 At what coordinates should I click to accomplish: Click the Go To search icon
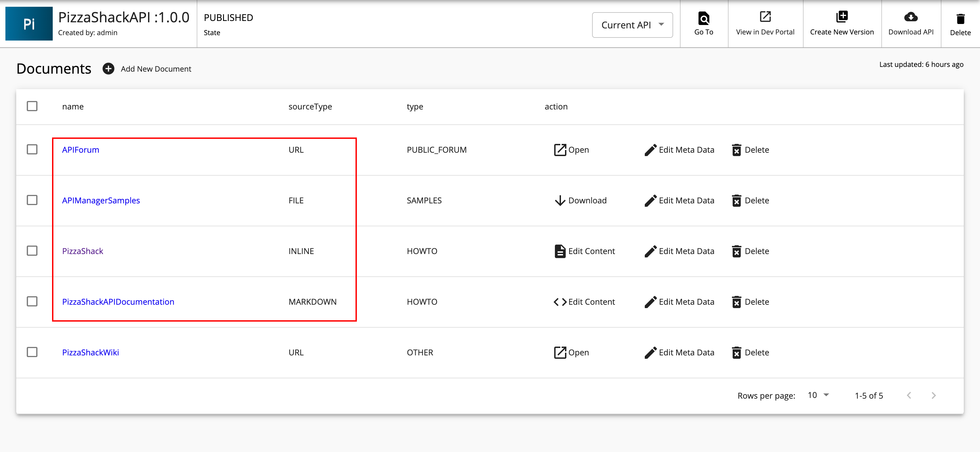(x=704, y=18)
